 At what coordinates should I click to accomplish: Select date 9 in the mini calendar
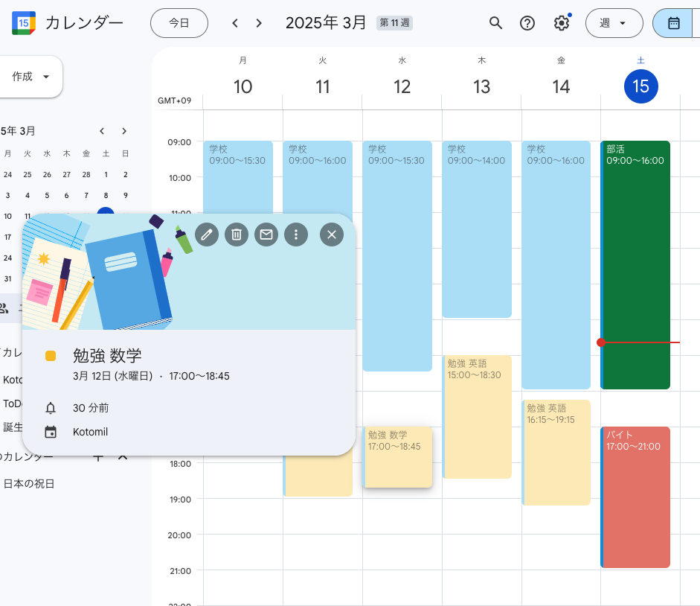(x=126, y=195)
